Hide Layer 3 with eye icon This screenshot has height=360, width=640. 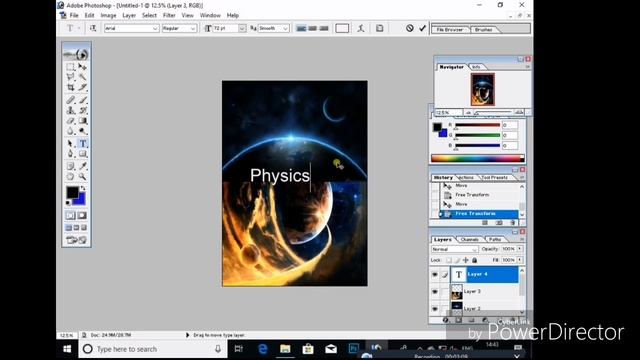click(x=435, y=292)
